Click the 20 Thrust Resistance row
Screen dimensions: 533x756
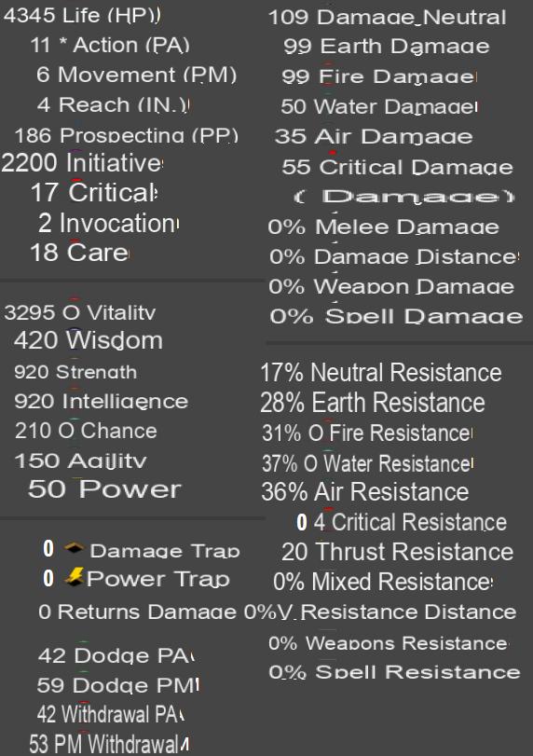pyautogui.click(x=398, y=552)
